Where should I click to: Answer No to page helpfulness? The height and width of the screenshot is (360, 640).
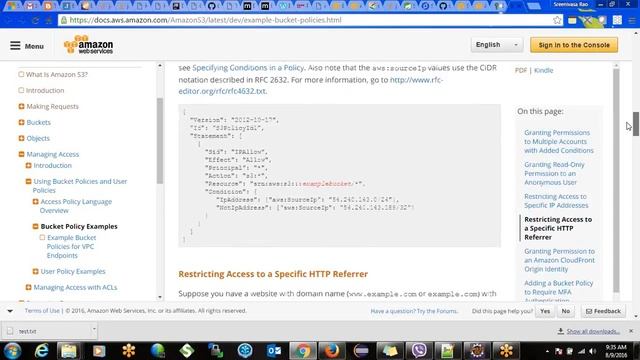(x=566, y=311)
